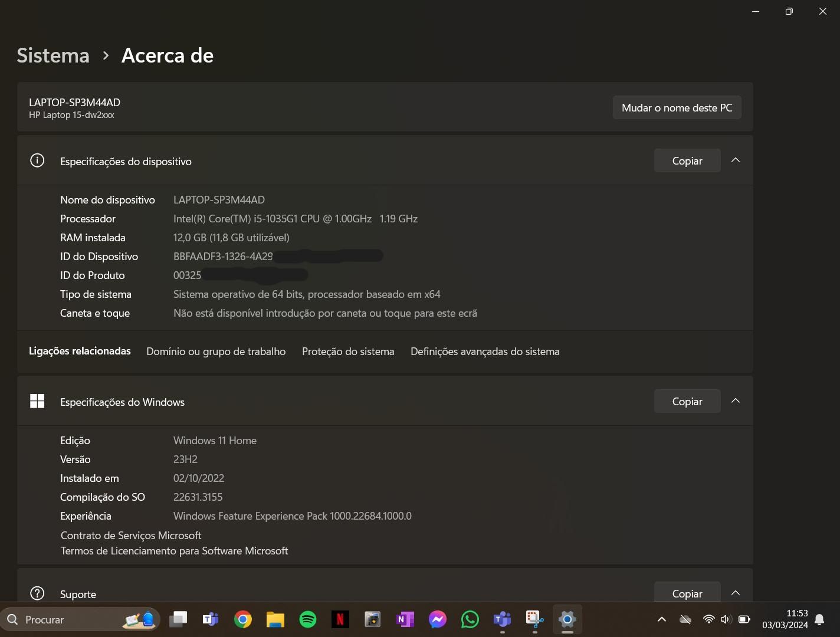Click the volume speaker tray icon

(x=726, y=619)
